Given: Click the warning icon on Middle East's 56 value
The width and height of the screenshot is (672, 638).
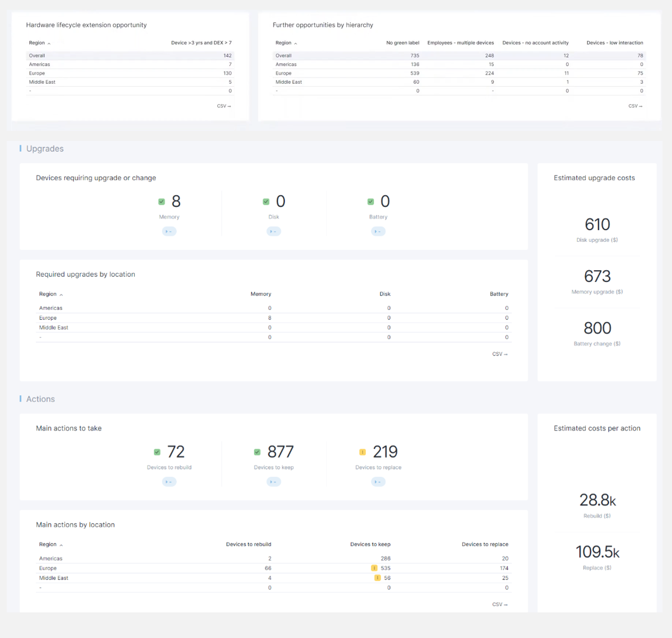Looking at the screenshot, I should 378,578.
